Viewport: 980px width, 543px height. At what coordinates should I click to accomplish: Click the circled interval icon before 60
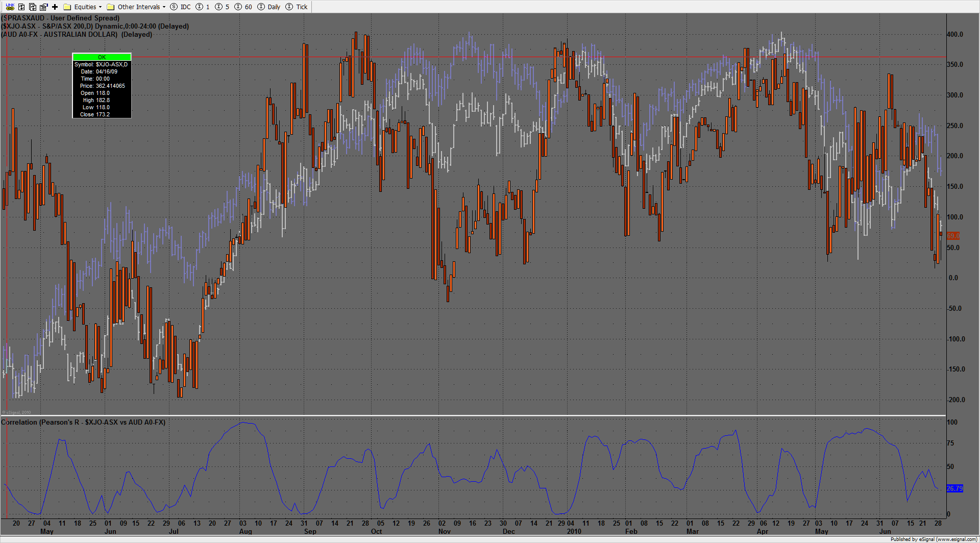[238, 7]
